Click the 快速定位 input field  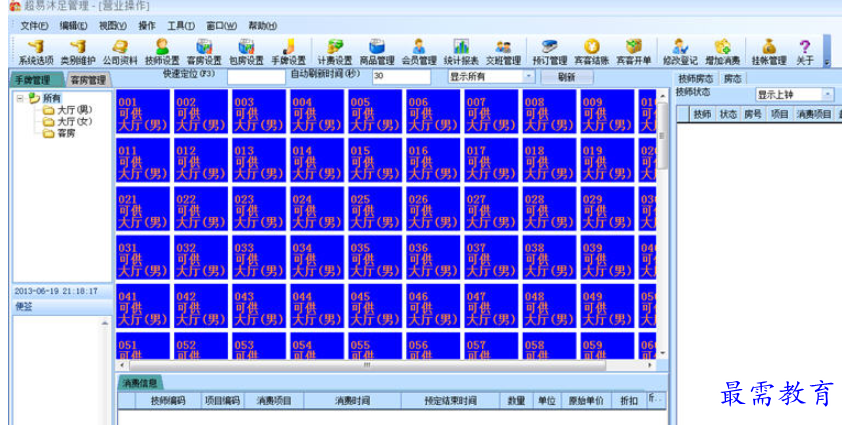point(256,77)
